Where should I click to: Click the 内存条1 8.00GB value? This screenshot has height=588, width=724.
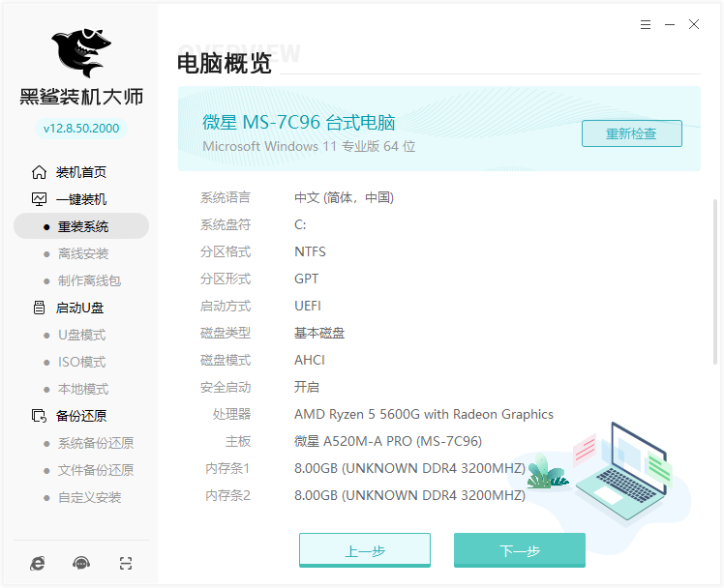(x=409, y=468)
